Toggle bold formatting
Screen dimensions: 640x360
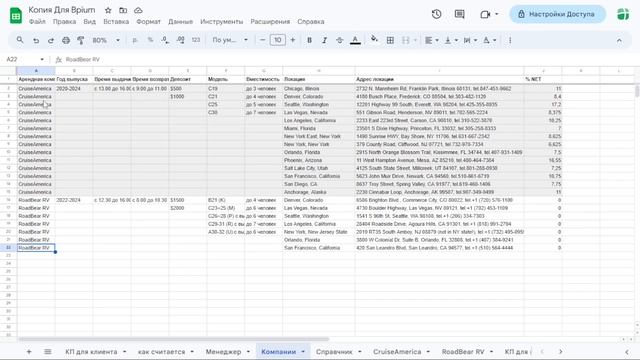pos(309,40)
